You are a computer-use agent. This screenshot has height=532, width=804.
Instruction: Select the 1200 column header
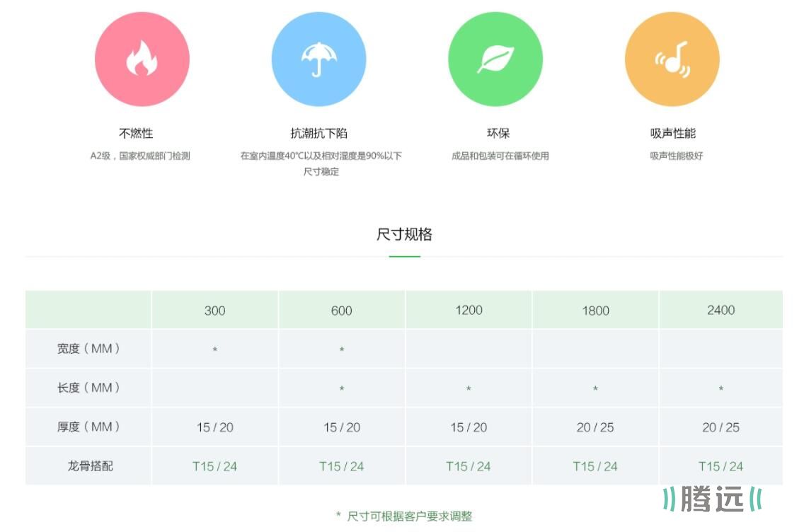469,311
